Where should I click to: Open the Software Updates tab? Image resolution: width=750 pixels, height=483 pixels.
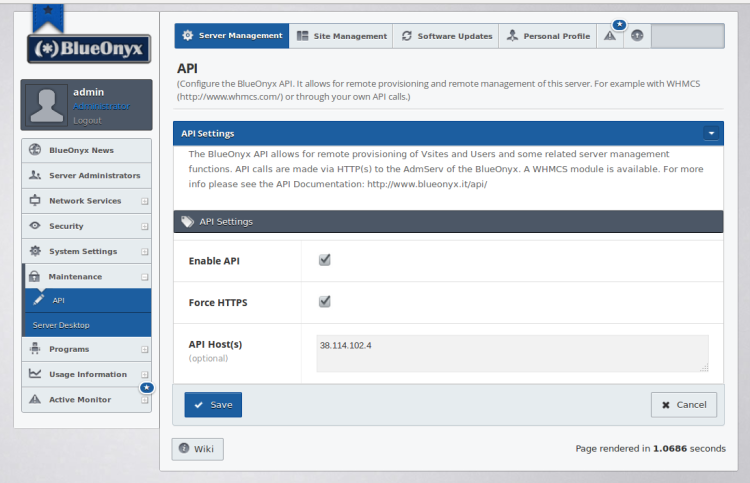coord(446,36)
